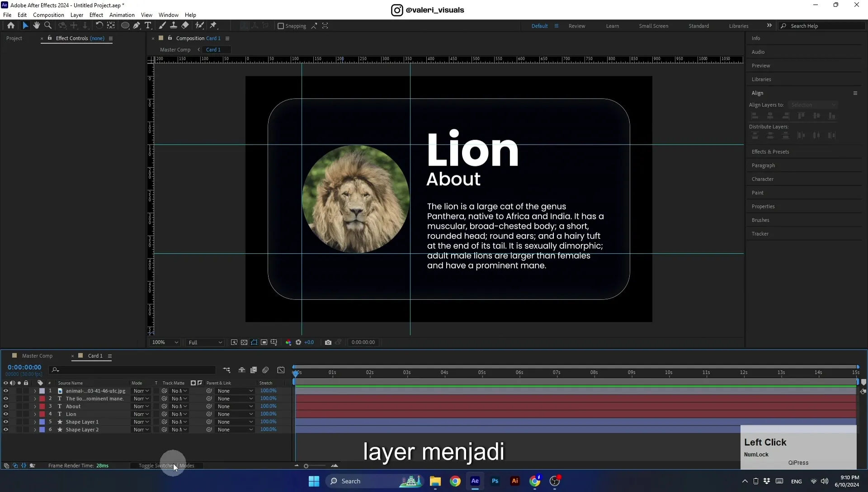The image size is (868, 492).
Task: Enable the Snapping checkbox
Action: coord(281,26)
